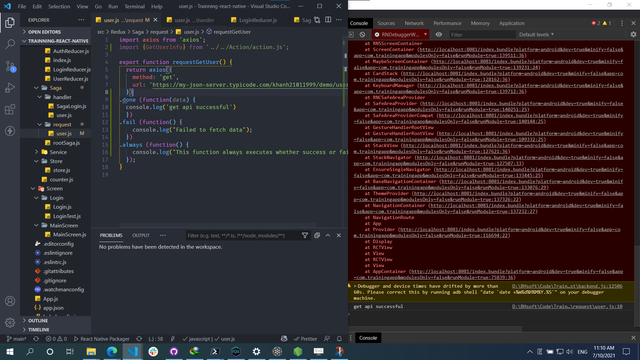Open the Explorer view in activity bar
The width and height of the screenshot is (640, 360).
(x=10, y=22)
